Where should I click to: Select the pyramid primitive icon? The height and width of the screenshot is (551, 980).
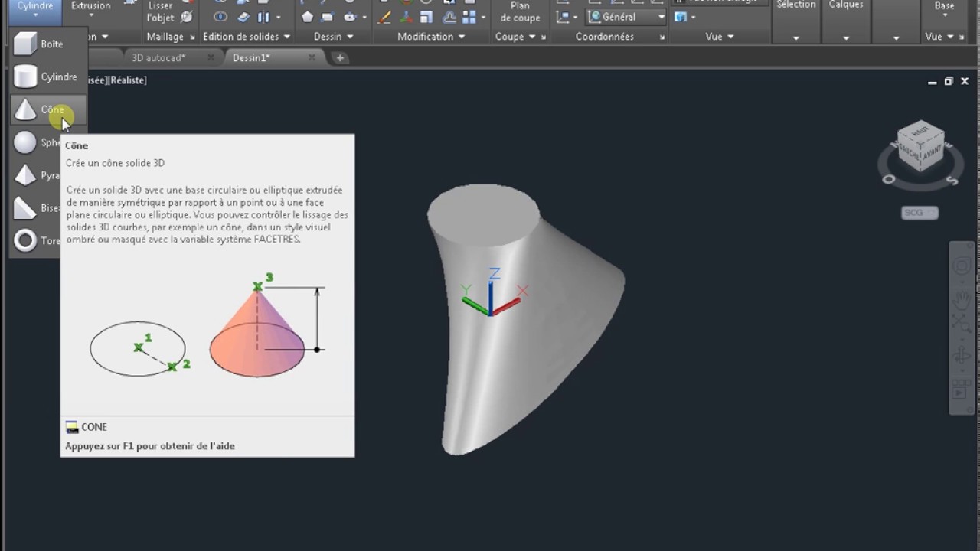[25, 175]
